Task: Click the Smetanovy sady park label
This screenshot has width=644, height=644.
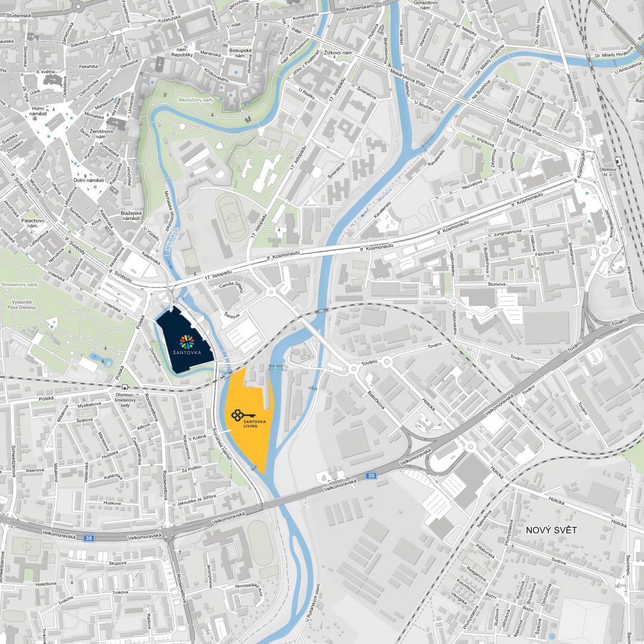Action: [x=19, y=284]
